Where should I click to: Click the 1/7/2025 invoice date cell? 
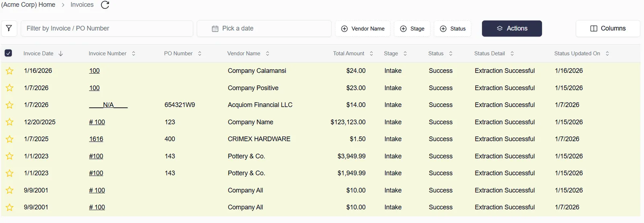[36, 139]
